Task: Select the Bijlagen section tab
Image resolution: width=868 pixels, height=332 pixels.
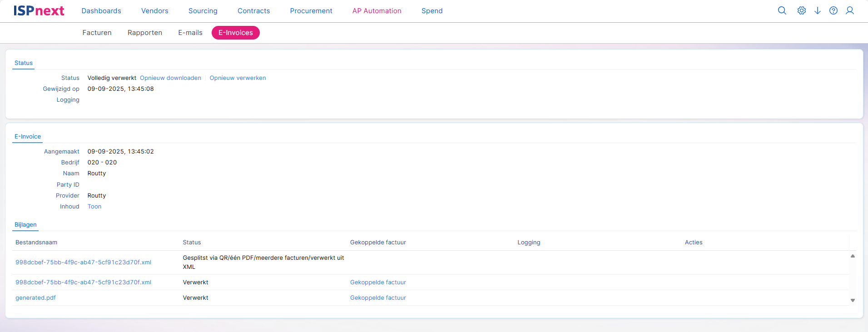Action: pyautogui.click(x=25, y=225)
